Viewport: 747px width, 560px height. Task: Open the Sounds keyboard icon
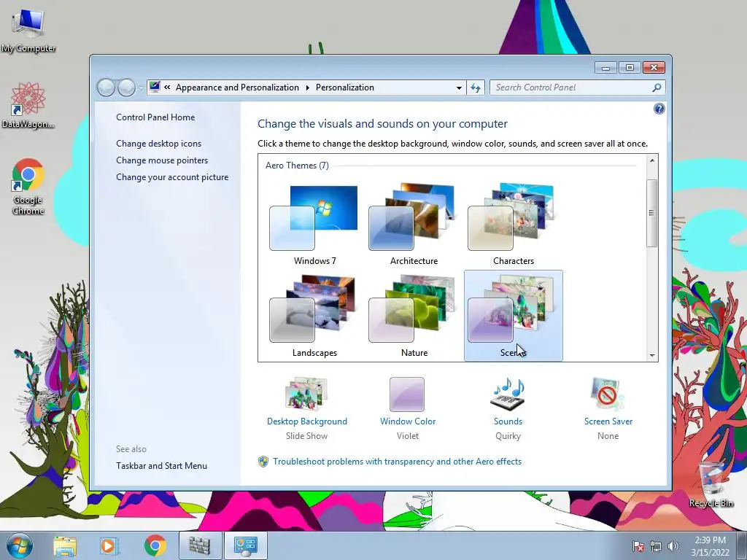508,394
